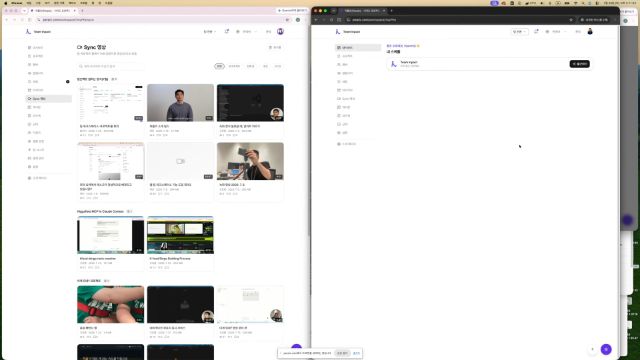Click the purple round floating button in the right window

(606, 349)
